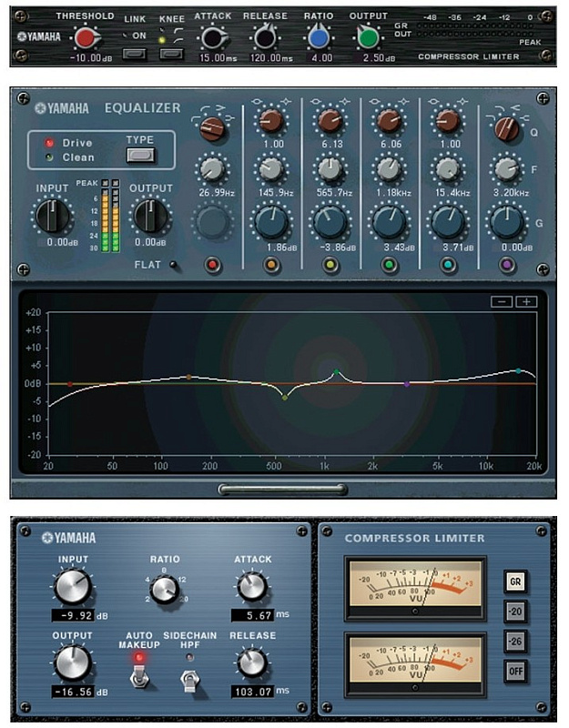Click the upper VU meter display
The height and width of the screenshot is (728, 569).
click(415, 588)
